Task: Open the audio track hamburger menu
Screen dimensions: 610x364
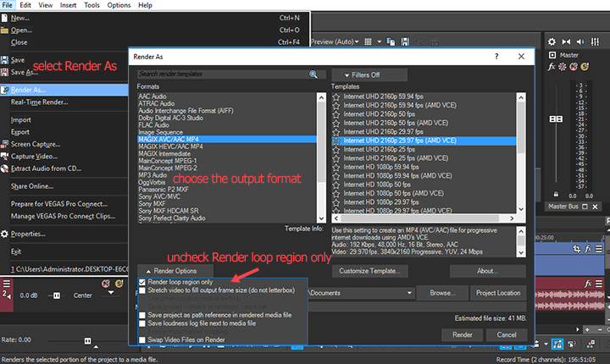Action: (x=599, y=284)
